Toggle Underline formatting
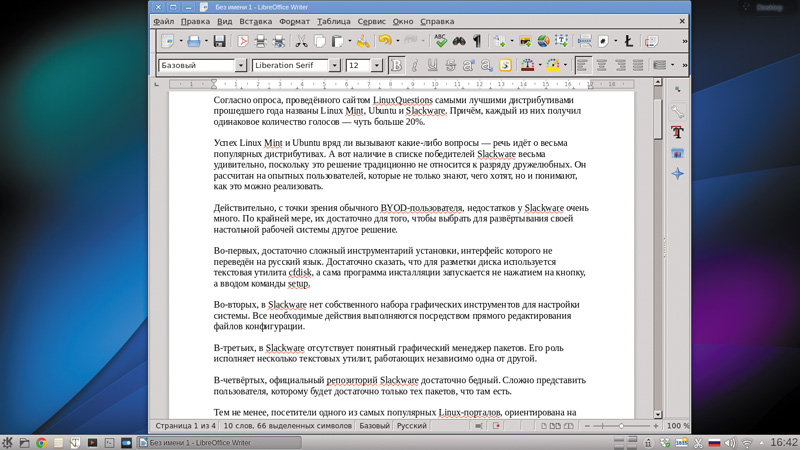Viewport: 800px width, 450px height. (x=433, y=65)
